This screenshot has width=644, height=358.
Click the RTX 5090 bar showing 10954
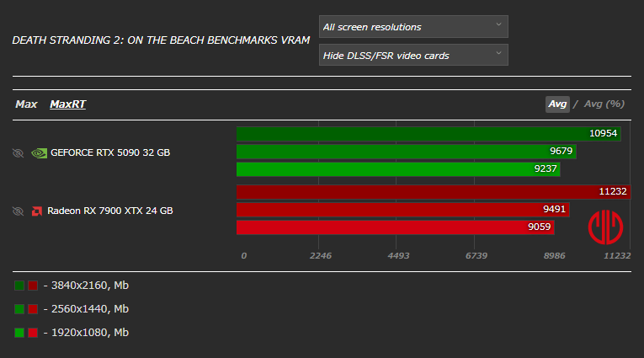click(x=428, y=134)
